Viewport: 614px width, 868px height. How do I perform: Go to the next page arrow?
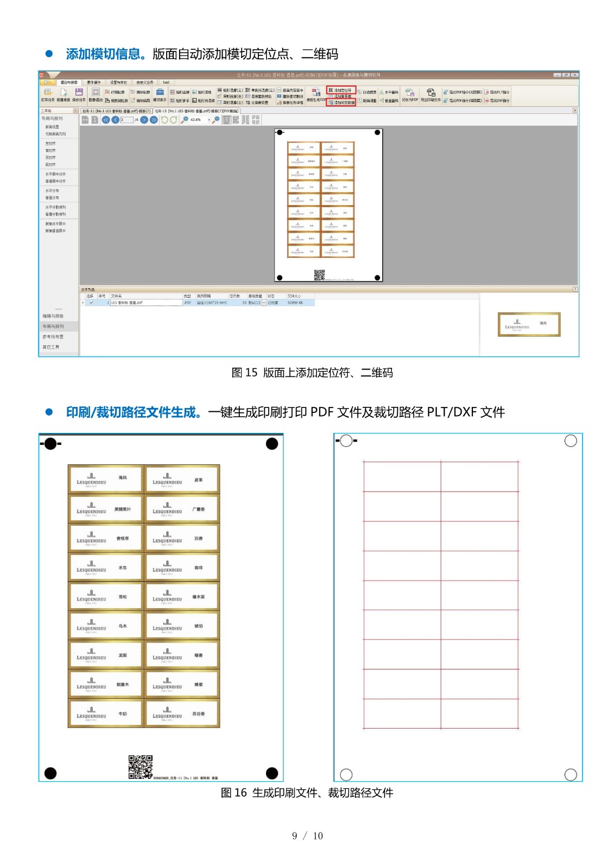tap(144, 120)
